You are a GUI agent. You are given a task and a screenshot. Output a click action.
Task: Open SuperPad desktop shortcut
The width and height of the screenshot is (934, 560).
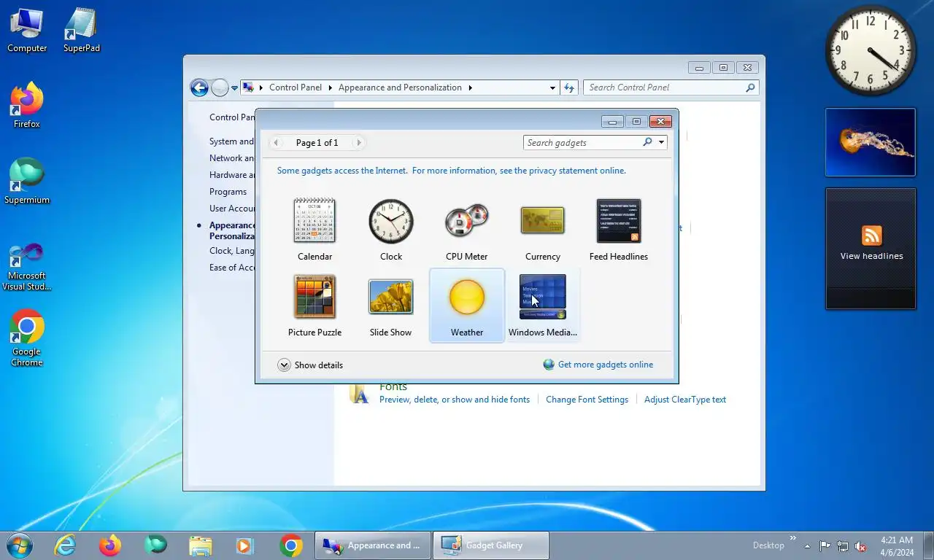click(81, 30)
